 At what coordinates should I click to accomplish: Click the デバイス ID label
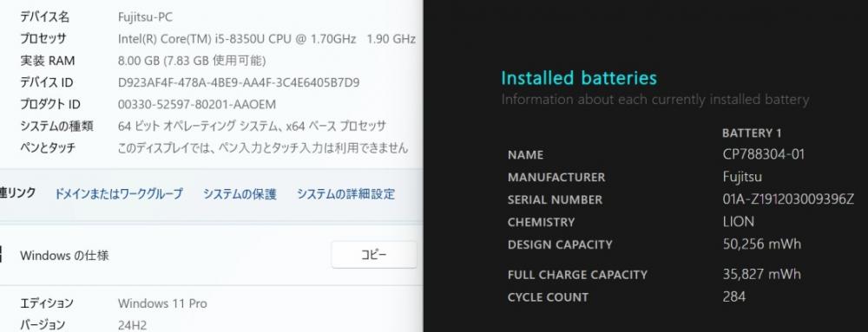tap(47, 82)
